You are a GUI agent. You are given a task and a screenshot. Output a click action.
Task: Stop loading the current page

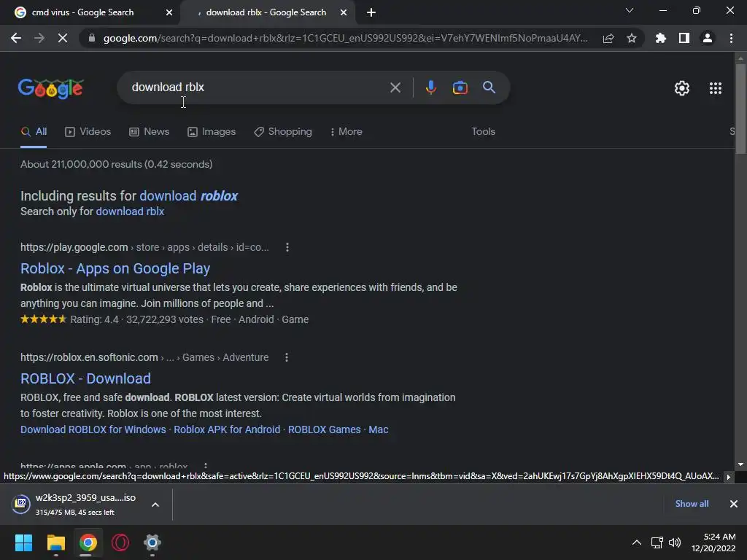point(63,38)
